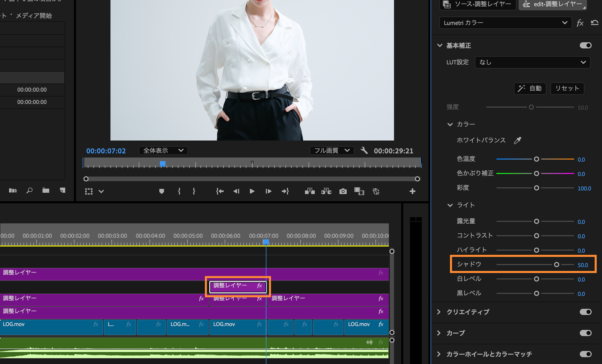This screenshot has height=364, width=602.
Task: Click the Export Frame camera icon
Action: click(x=343, y=191)
